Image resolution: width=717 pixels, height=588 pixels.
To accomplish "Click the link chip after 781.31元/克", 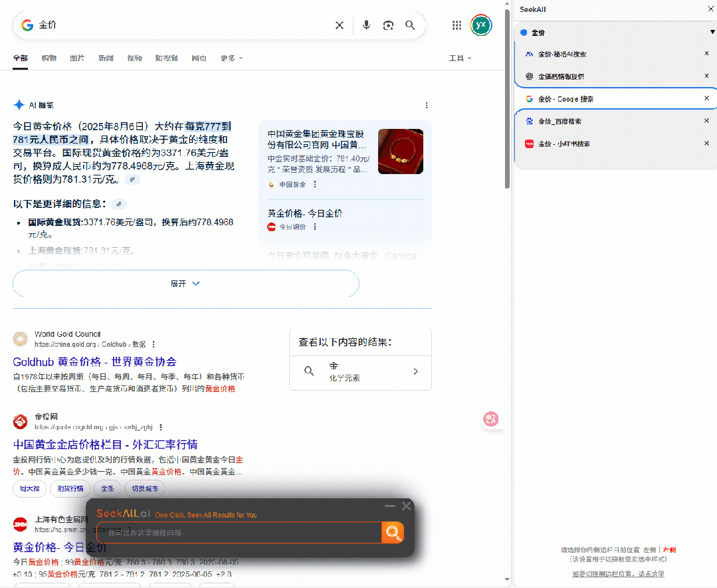I will click(132, 179).
